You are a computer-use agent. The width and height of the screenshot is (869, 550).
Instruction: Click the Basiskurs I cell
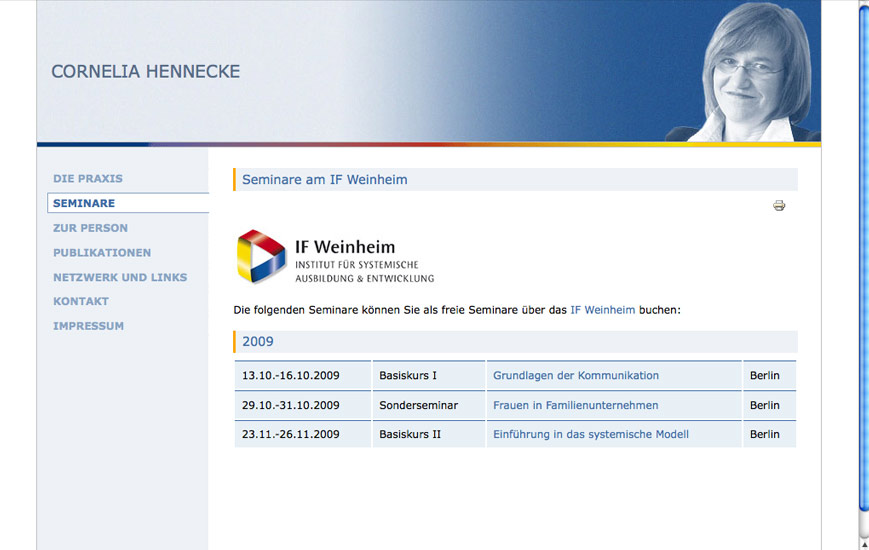point(429,375)
